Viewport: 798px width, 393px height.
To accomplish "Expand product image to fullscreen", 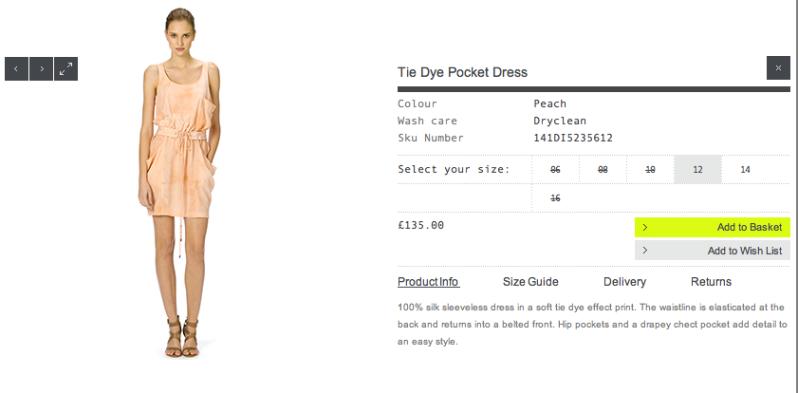I will click(66, 69).
